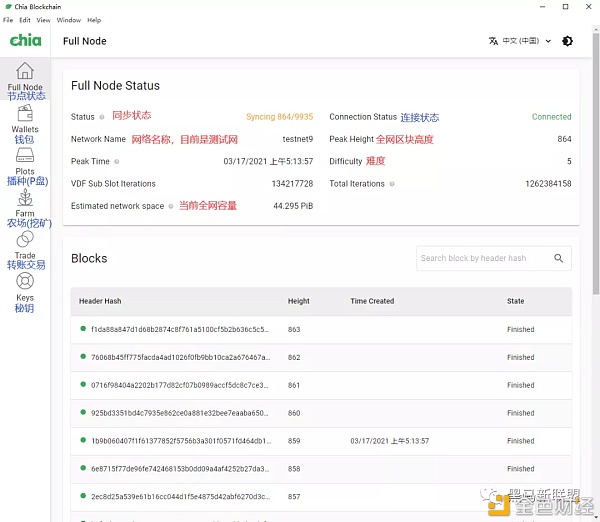Click header hash starting with 2ec8d25a53
The width and height of the screenshot is (600, 522).
(x=180, y=497)
